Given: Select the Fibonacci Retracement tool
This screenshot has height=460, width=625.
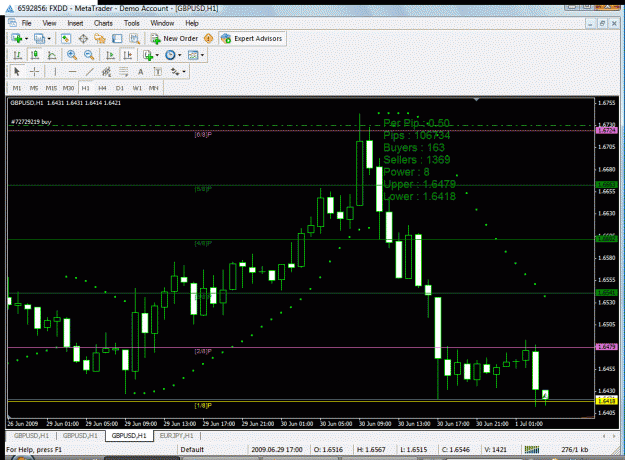Looking at the screenshot, I should [123, 72].
